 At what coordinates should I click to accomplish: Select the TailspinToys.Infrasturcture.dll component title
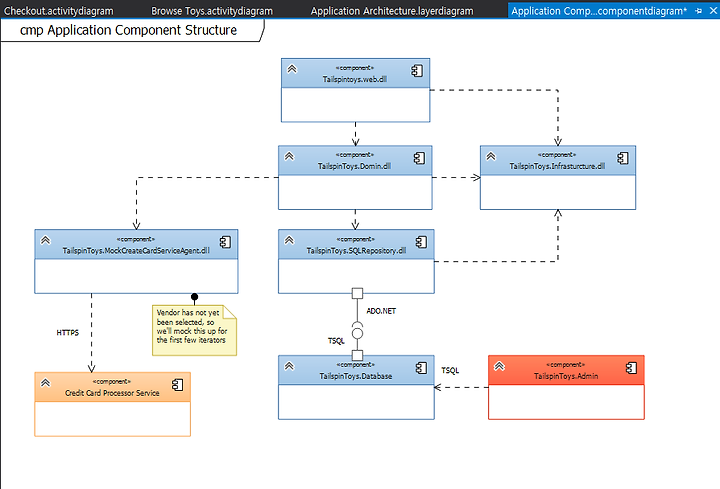(557, 166)
